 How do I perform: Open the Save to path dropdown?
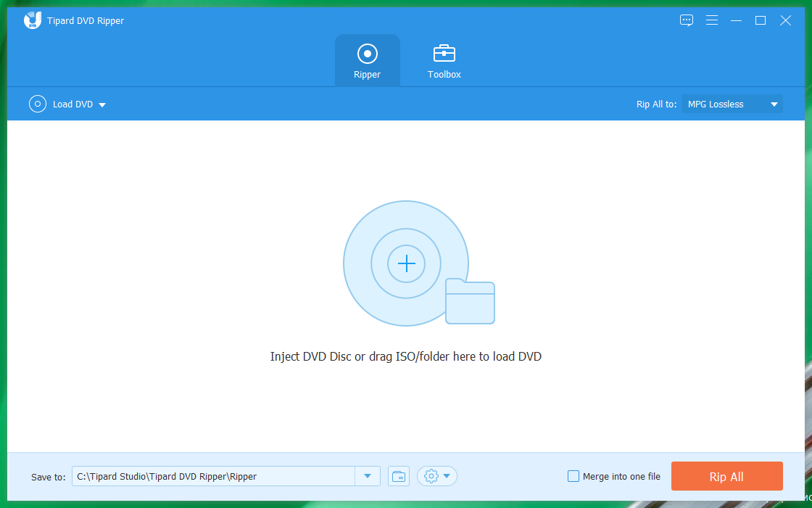pos(368,476)
